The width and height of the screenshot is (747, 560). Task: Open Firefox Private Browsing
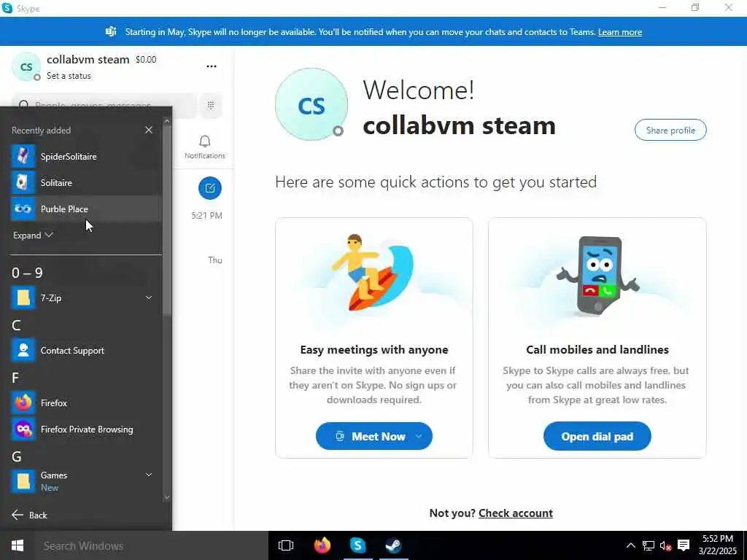[86, 429]
